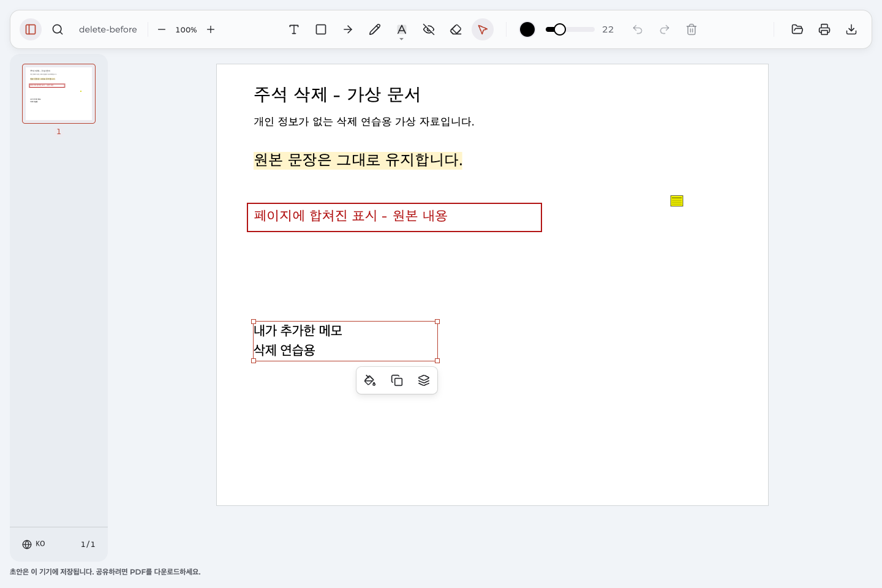Screen dimensions: 882x588
Task: Open the dropdown arrow under highlight tool
Action: click(x=402, y=39)
